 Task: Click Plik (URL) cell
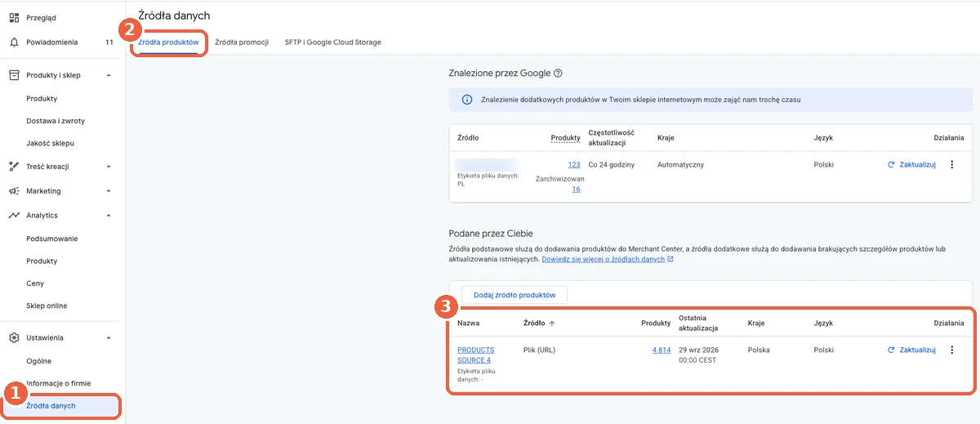pos(539,350)
